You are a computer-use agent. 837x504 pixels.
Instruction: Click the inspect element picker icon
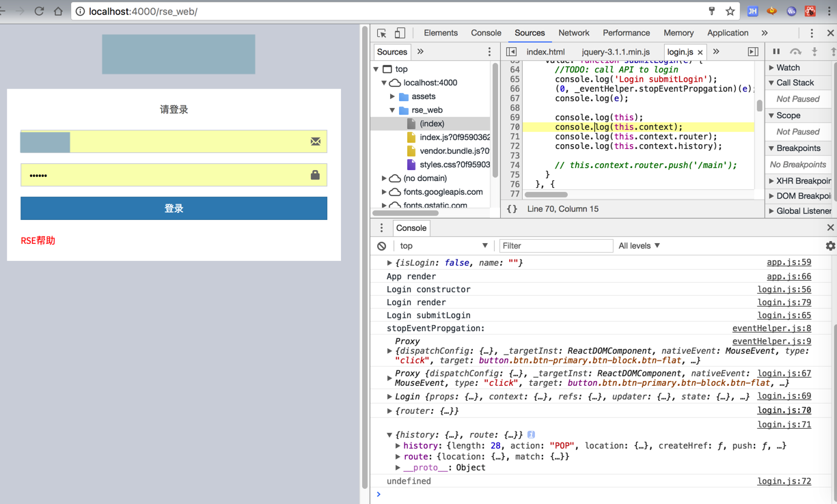382,33
